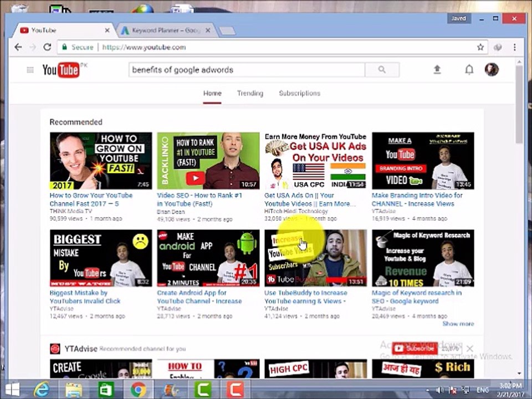The image size is (532, 399).
Task: Visit the HITech Hindi Technology channel
Action: (296, 211)
